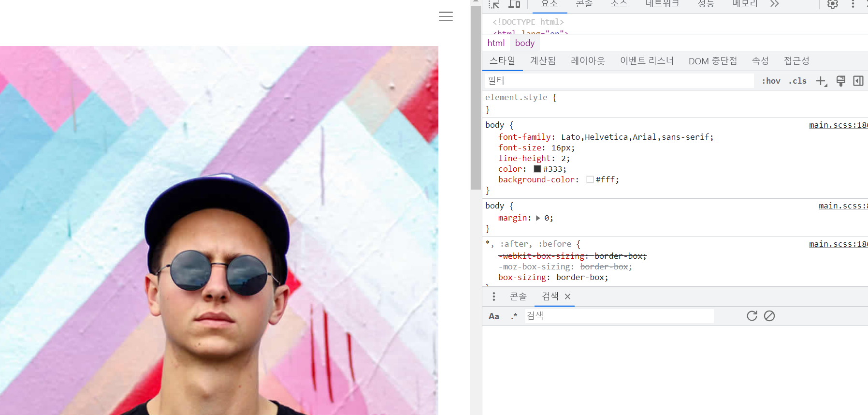Close the 검색 drawer tab
The height and width of the screenshot is (415, 868).
pyautogui.click(x=568, y=296)
